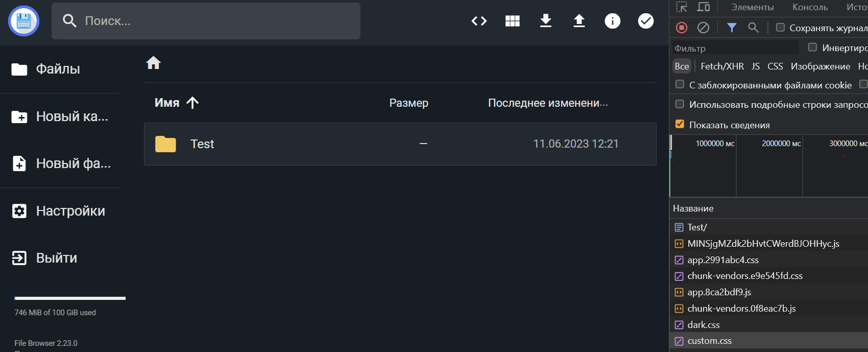Filter requests with the Fetch/XHR tab
This screenshot has width=868, height=352.
click(721, 66)
